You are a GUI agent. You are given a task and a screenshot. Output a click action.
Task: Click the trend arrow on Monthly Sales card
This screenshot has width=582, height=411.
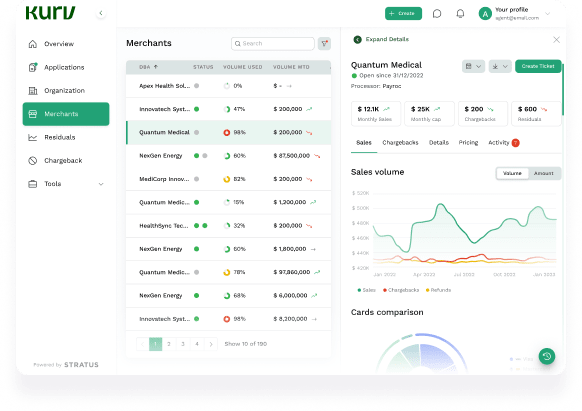click(x=386, y=109)
